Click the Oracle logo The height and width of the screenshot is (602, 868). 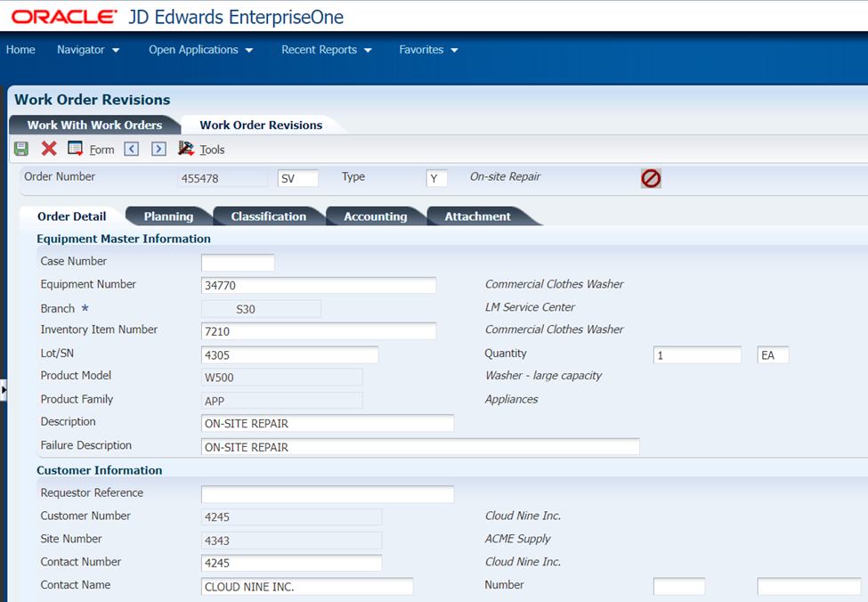click(64, 17)
